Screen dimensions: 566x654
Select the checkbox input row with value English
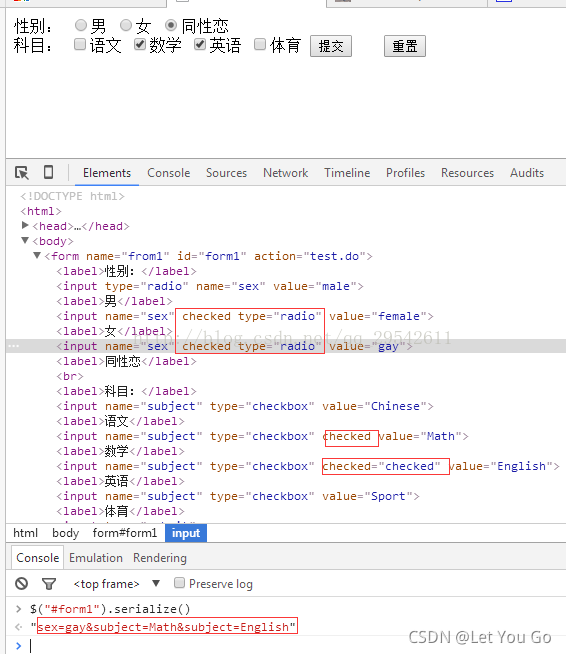308,466
